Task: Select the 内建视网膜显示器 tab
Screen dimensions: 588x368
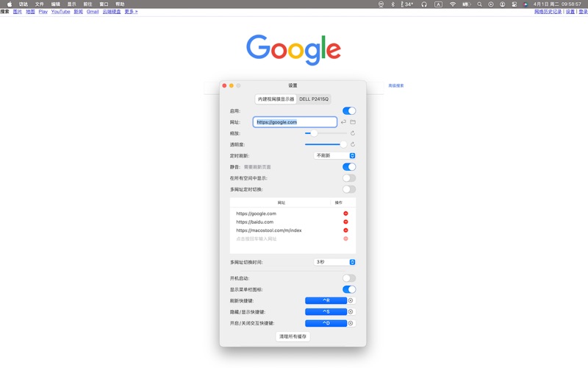Action: click(x=276, y=99)
